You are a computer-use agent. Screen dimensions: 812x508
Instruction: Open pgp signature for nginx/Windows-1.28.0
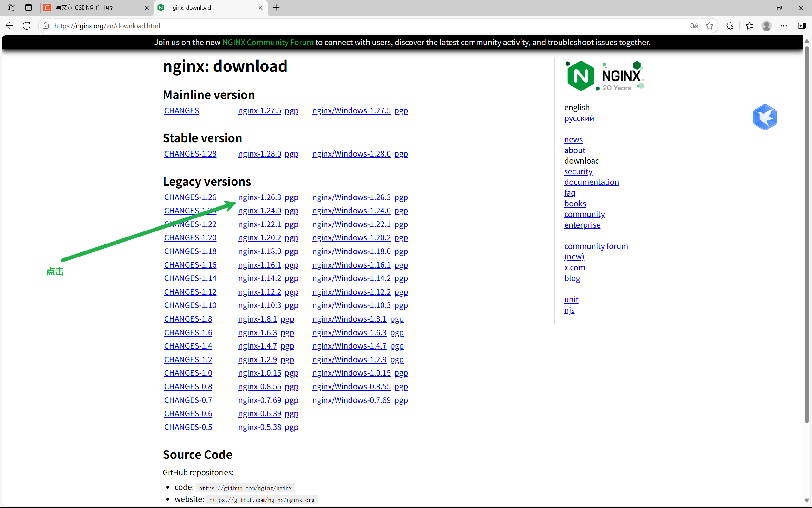point(401,154)
